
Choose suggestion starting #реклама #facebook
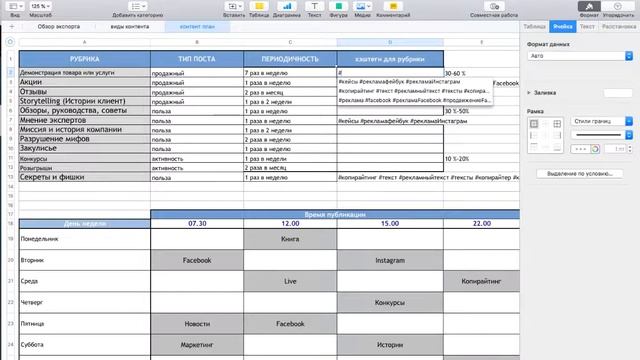tap(414, 100)
